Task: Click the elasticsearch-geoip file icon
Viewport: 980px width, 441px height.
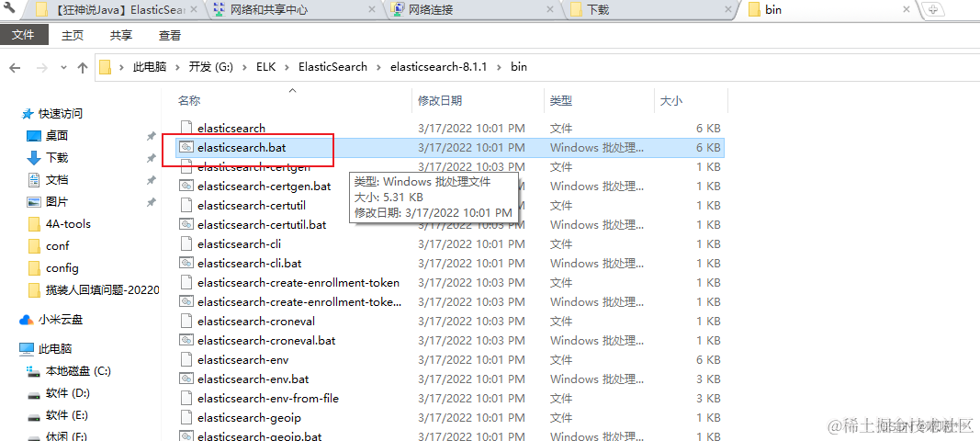Action: click(186, 417)
